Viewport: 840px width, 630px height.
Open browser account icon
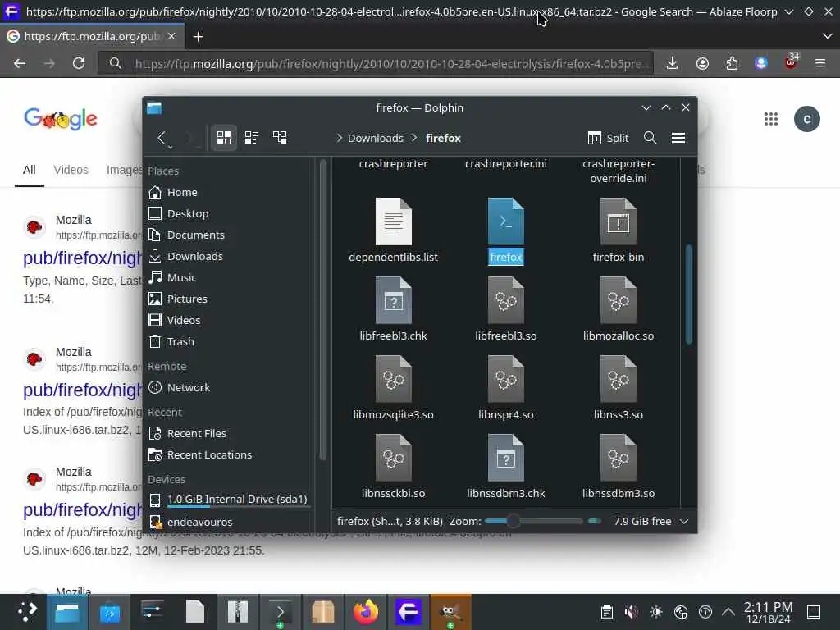click(702, 64)
